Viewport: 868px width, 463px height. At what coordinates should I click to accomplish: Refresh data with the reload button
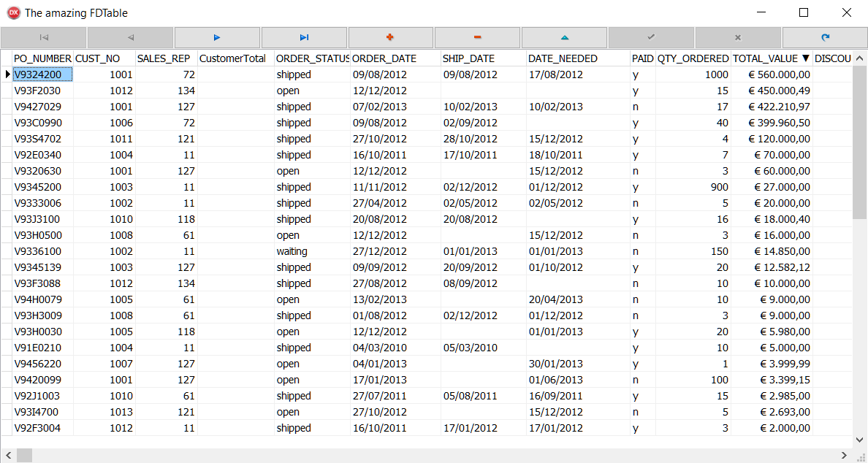click(825, 37)
